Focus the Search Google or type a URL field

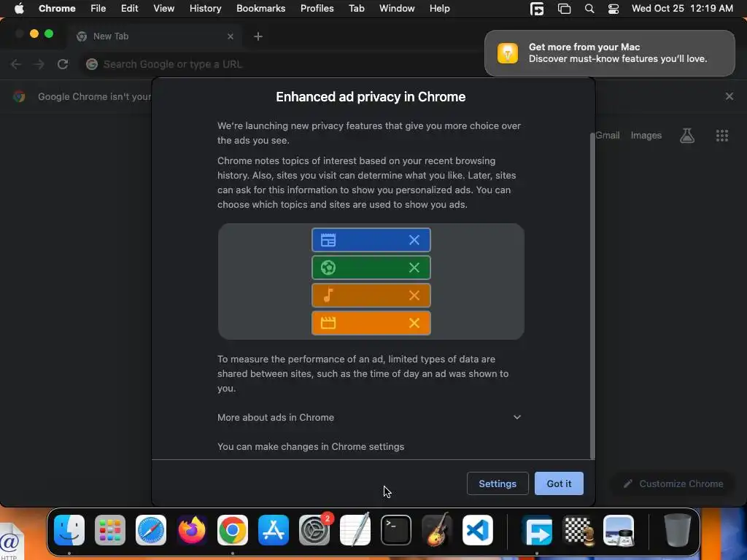pos(281,64)
